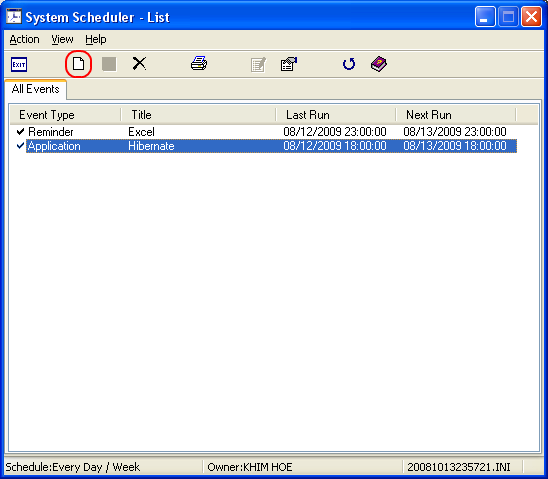Click Last Run 08/12/2009 23:00:00
The height and width of the screenshot is (479, 548).
pos(334,132)
